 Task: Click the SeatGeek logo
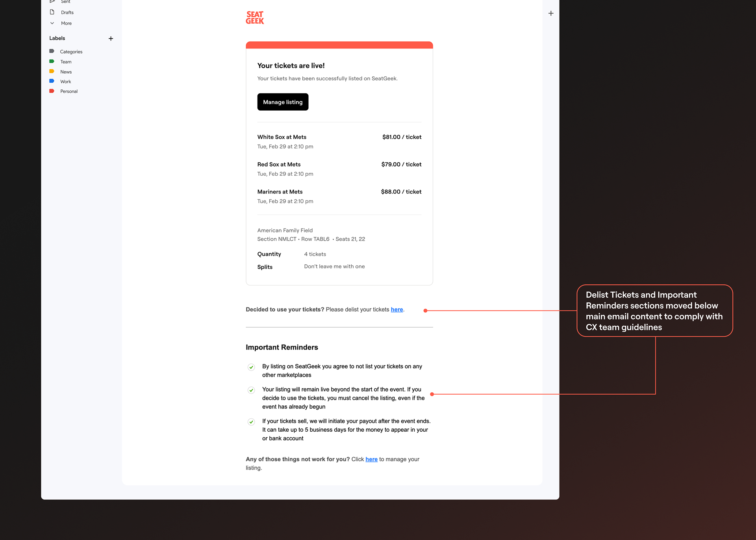(x=255, y=18)
